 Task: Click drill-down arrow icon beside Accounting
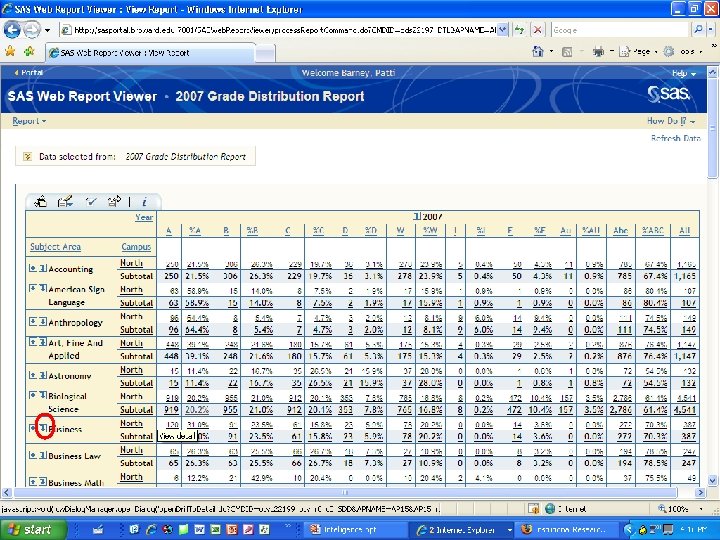click(42, 268)
